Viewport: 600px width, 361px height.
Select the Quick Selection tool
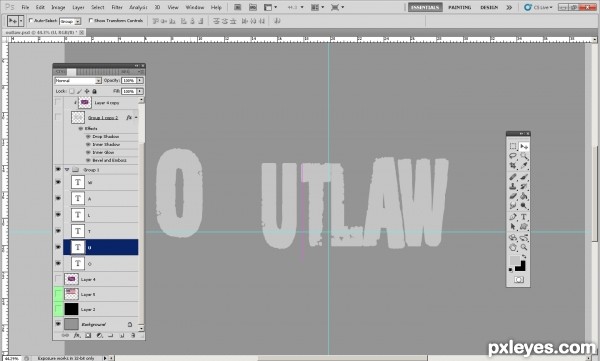tap(524, 156)
